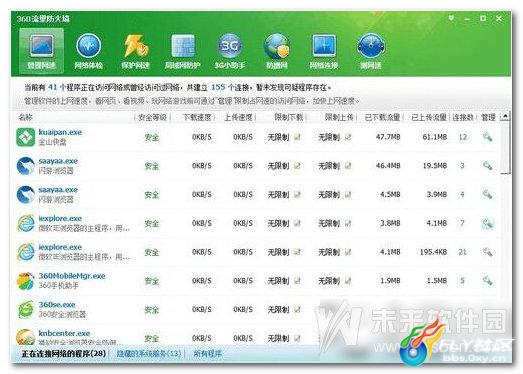Sort by 已下载流量 column header
The height and width of the screenshot is (374, 523).
pos(382,117)
